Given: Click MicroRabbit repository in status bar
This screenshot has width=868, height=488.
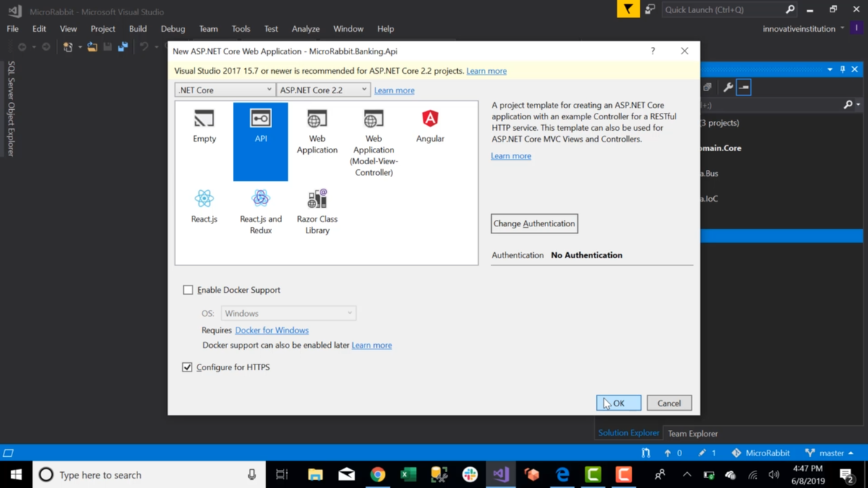Looking at the screenshot, I should click(x=760, y=453).
